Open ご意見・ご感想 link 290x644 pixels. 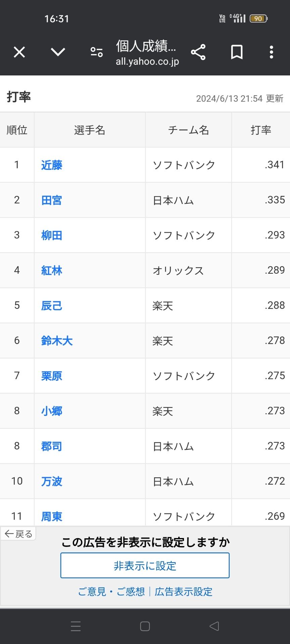(x=111, y=592)
